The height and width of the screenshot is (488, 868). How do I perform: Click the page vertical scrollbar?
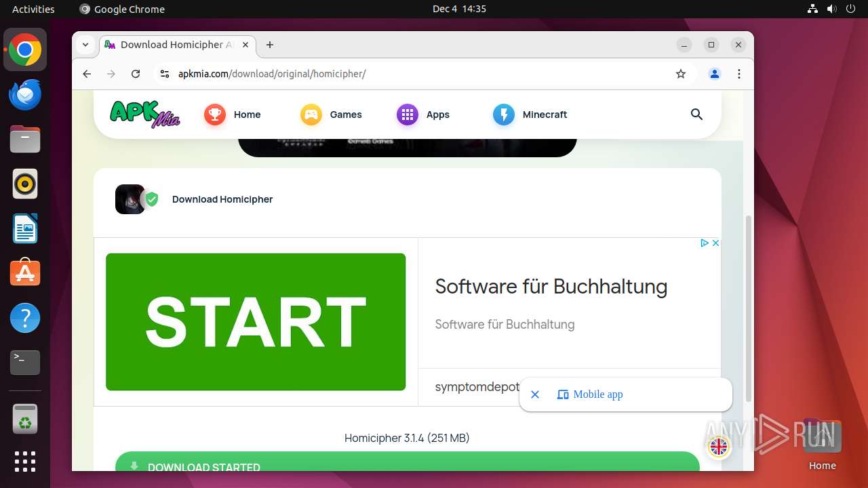pos(749,308)
